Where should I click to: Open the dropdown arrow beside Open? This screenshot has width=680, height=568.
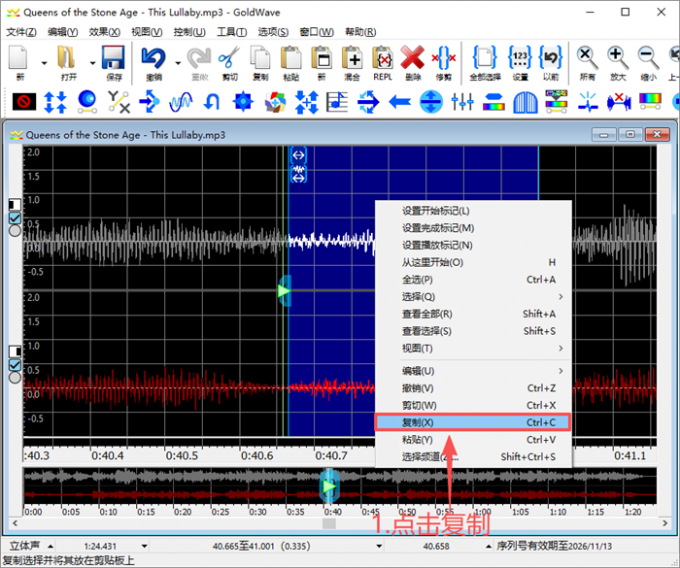(x=92, y=63)
